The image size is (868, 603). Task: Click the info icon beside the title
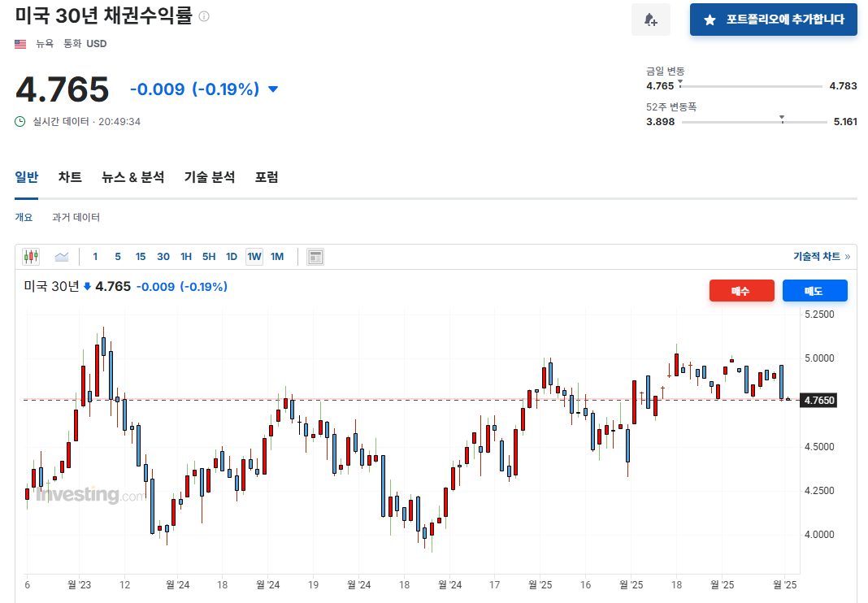click(204, 16)
